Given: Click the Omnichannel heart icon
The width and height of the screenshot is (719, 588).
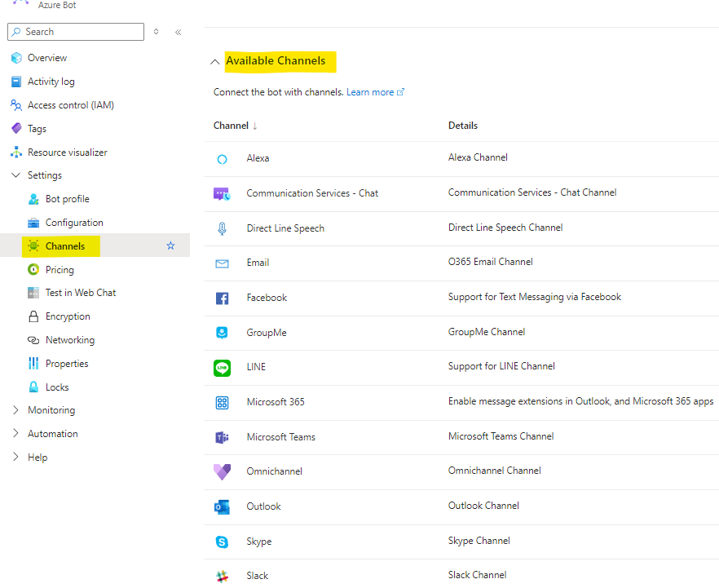Looking at the screenshot, I should pyautogui.click(x=222, y=471).
